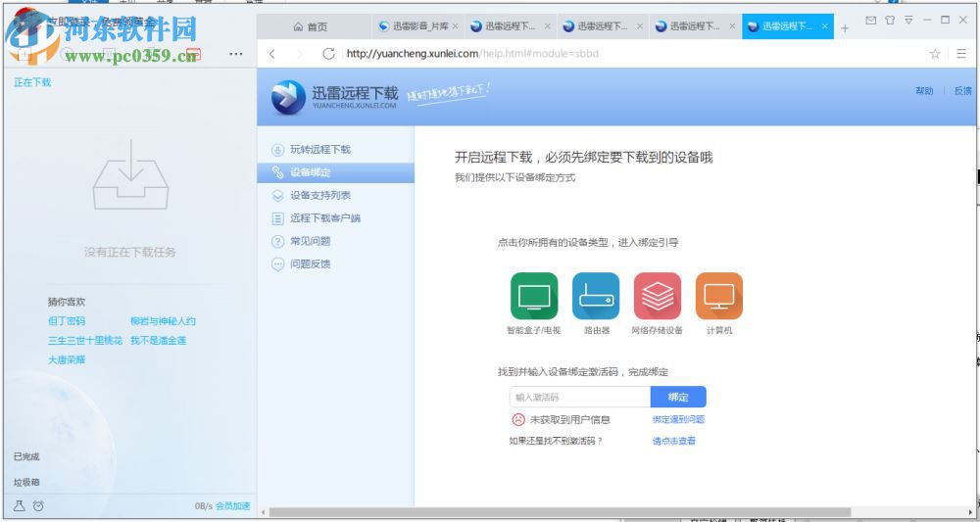The height and width of the screenshot is (522, 980).
Task: Open the 已完成 completed list
Action: 26,456
